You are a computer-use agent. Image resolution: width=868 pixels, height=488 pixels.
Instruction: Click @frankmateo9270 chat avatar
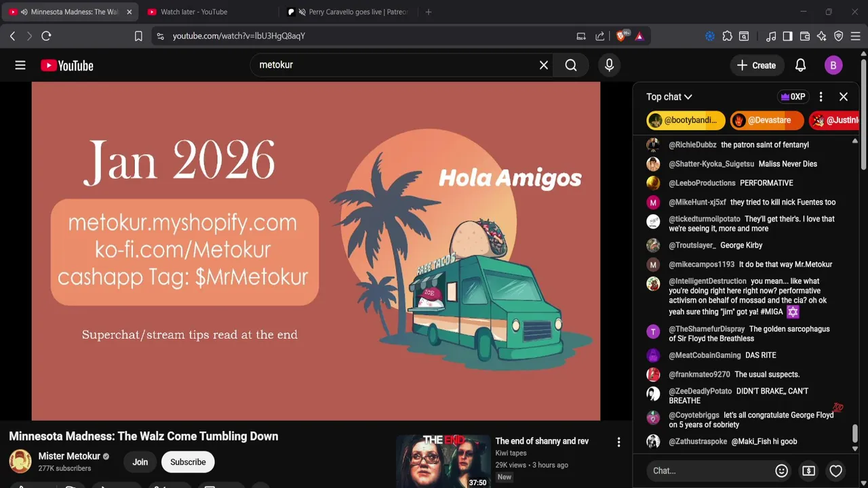653,374
